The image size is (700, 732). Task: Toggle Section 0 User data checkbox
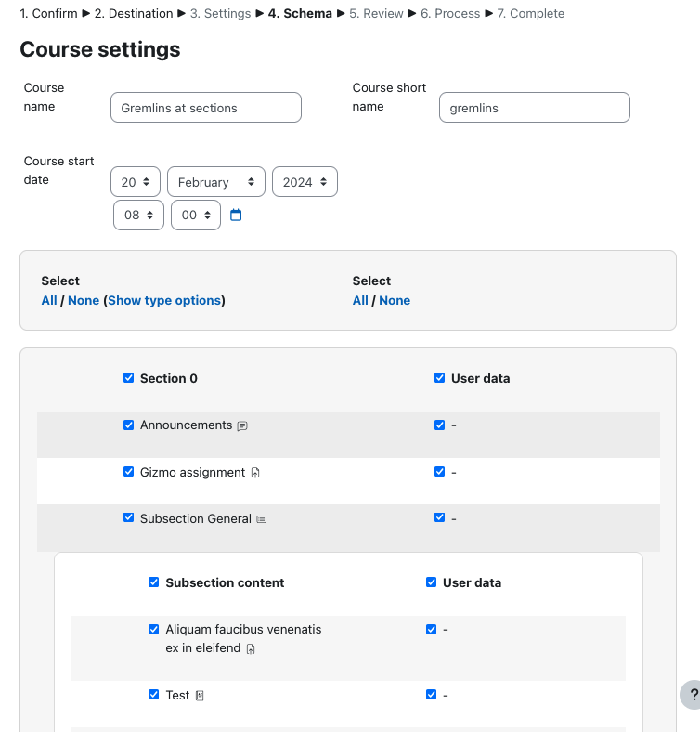pos(440,378)
